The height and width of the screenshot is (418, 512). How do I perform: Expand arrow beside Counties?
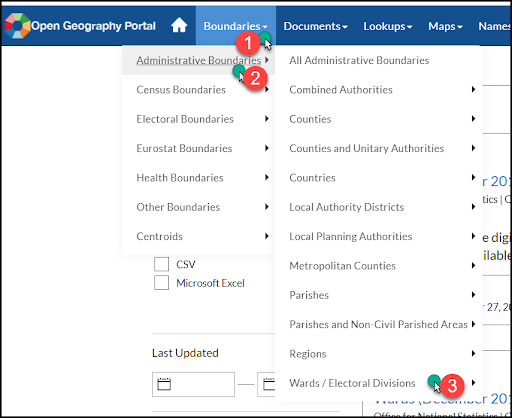[x=473, y=119]
